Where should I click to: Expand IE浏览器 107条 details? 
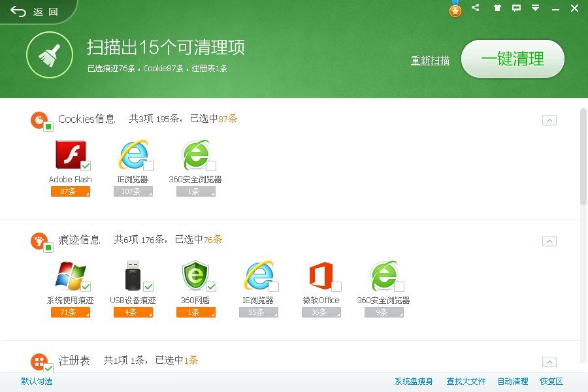pyautogui.click(x=133, y=191)
